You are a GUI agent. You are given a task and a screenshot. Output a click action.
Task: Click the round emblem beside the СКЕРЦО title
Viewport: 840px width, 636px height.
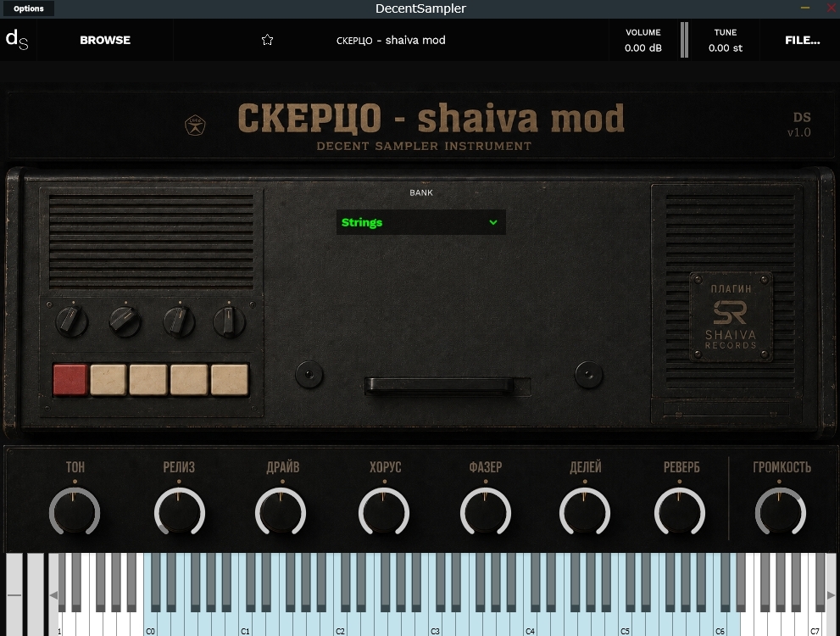tap(195, 126)
